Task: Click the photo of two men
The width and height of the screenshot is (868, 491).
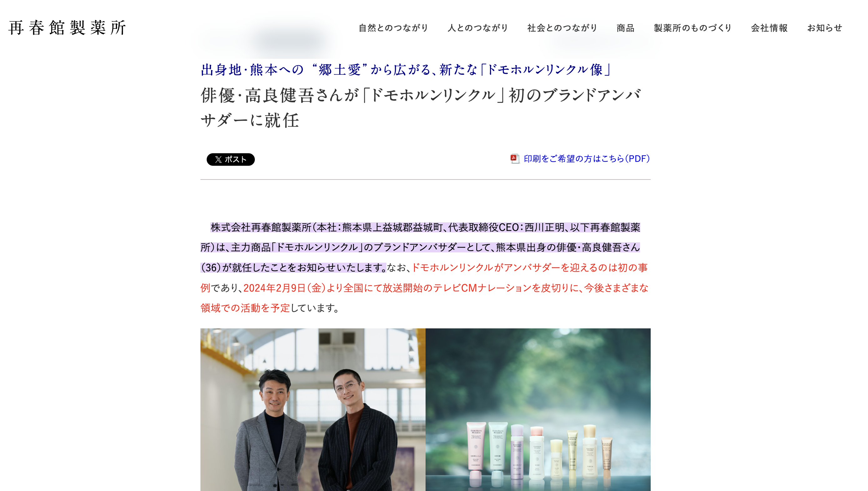Action: pos(313,409)
